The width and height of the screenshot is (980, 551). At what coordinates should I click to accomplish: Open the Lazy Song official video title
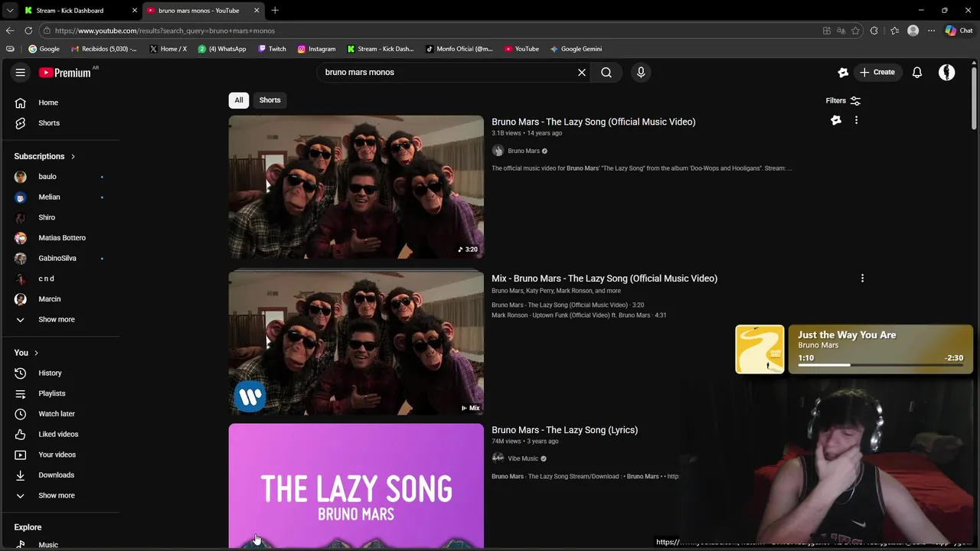coord(593,122)
